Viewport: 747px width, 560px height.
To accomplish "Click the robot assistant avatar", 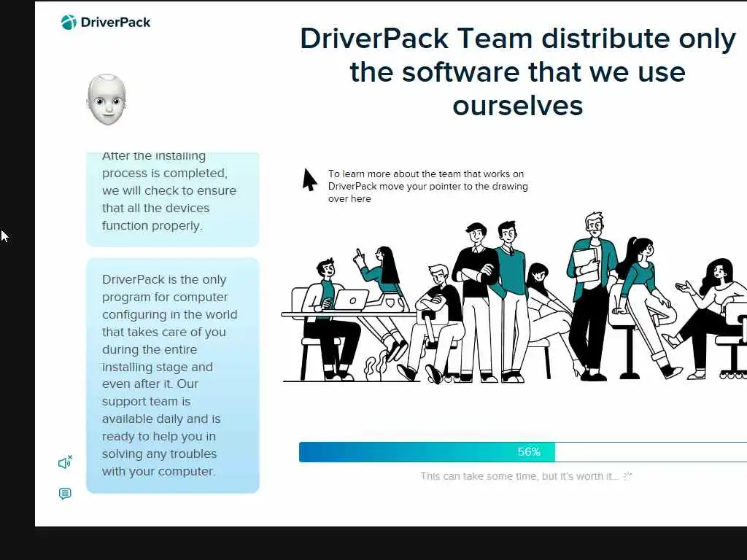I will coord(107,99).
